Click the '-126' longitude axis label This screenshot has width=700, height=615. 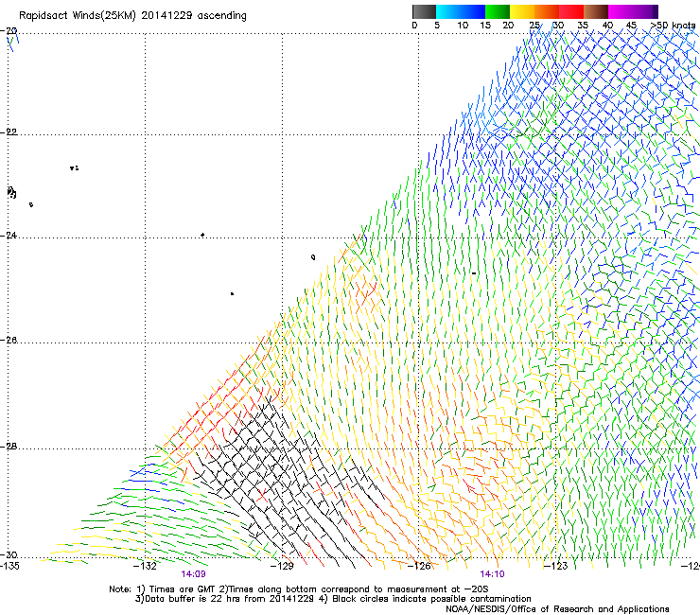419,566
